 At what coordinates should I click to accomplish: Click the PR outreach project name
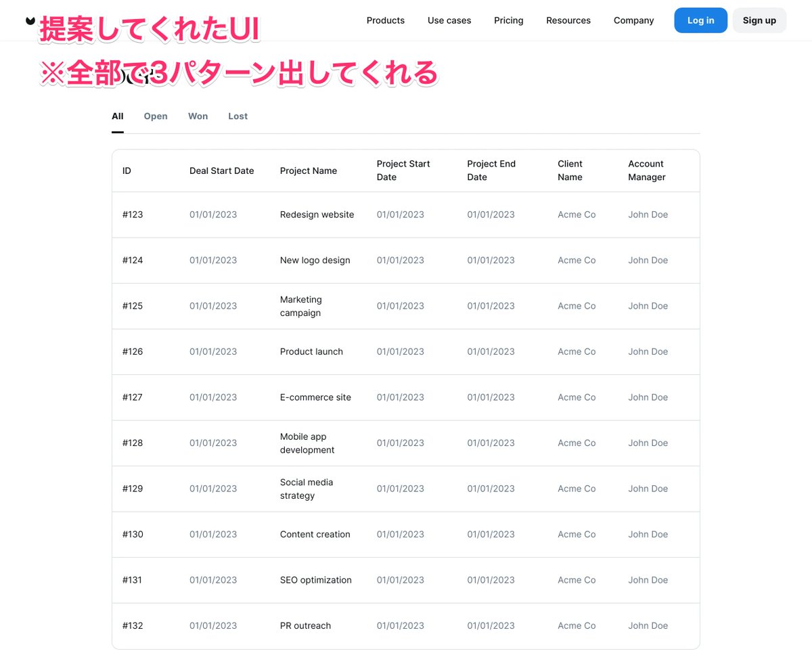[x=306, y=626]
